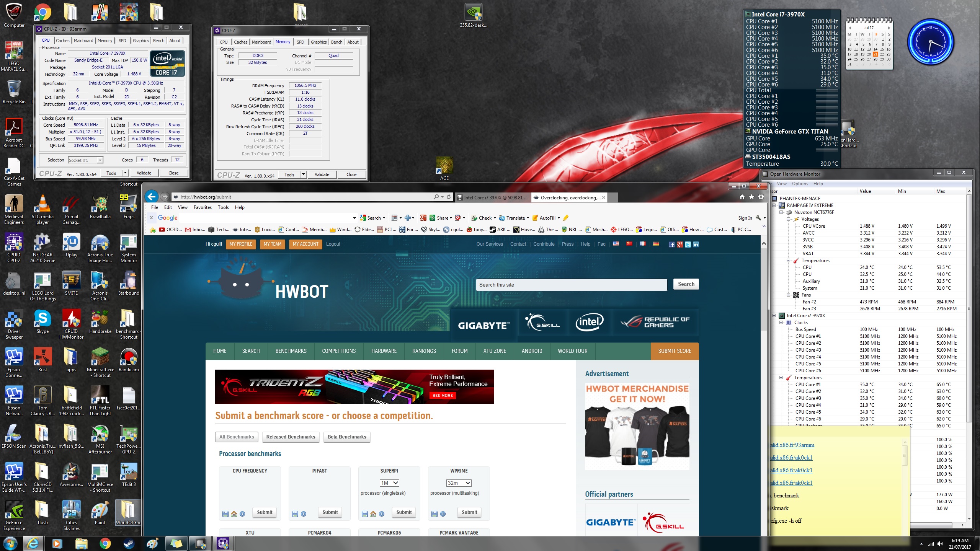Image resolution: width=980 pixels, height=551 pixels.
Task: Collapse the Voltages tree node
Action: click(x=788, y=219)
